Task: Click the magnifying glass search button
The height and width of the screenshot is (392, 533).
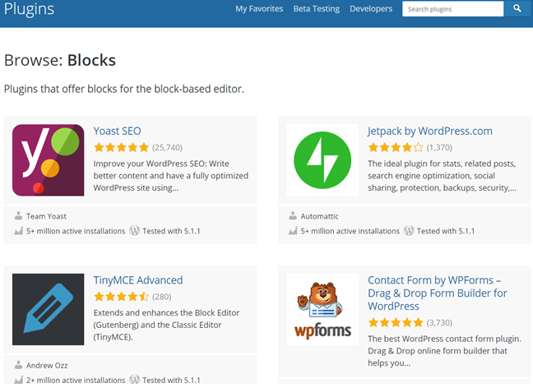Action: pos(517,9)
